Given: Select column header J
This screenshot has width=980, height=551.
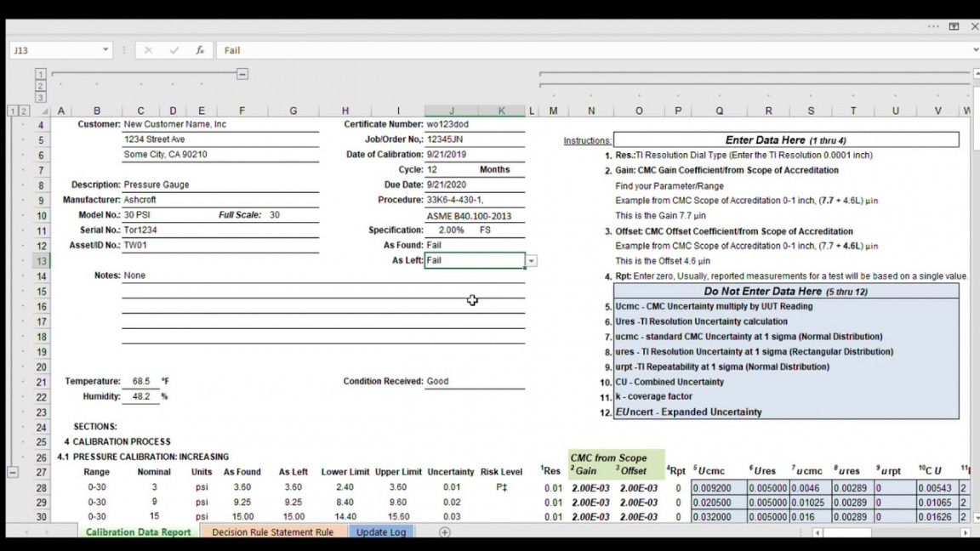Looking at the screenshot, I should [451, 111].
